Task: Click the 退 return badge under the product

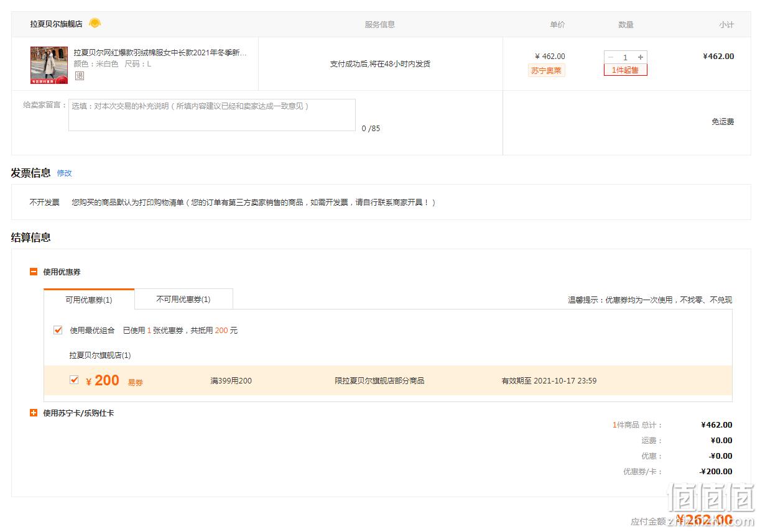Action: coord(79,76)
